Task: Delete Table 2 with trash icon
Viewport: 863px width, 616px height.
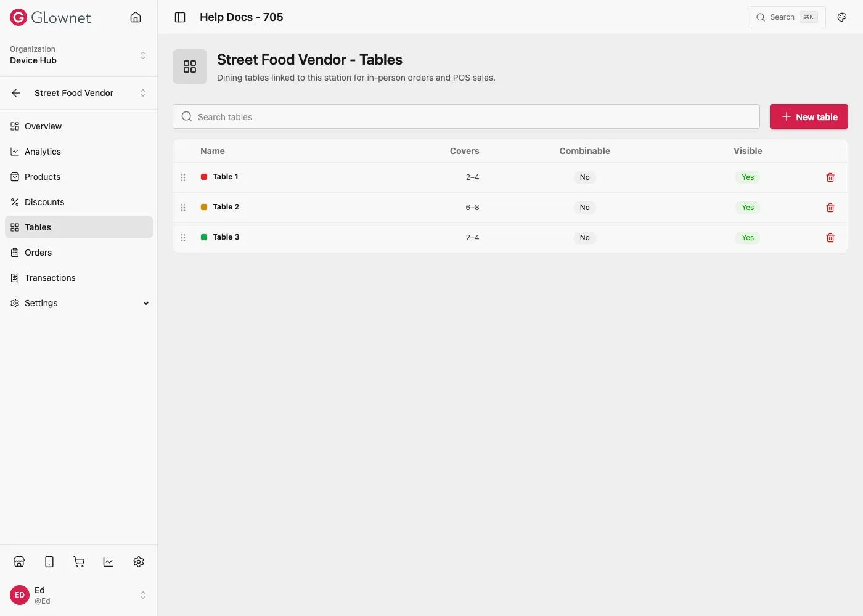Action: point(830,208)
